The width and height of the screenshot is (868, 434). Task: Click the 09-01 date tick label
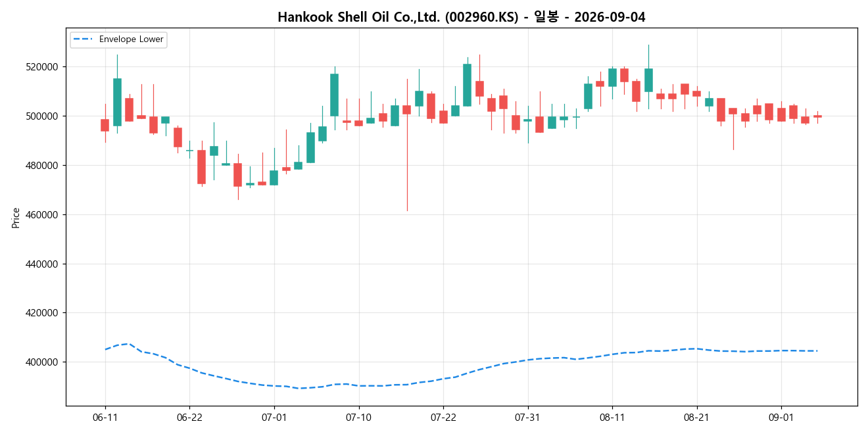pos(781,418)
